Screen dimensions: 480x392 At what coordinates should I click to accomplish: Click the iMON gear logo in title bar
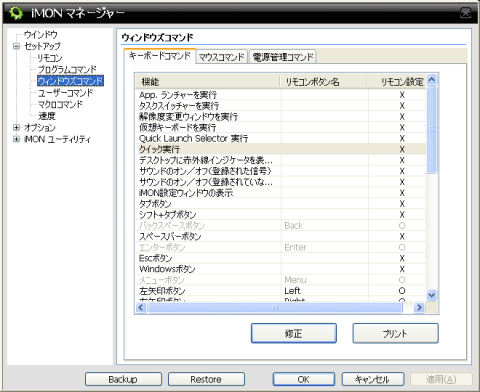[15, 13]
